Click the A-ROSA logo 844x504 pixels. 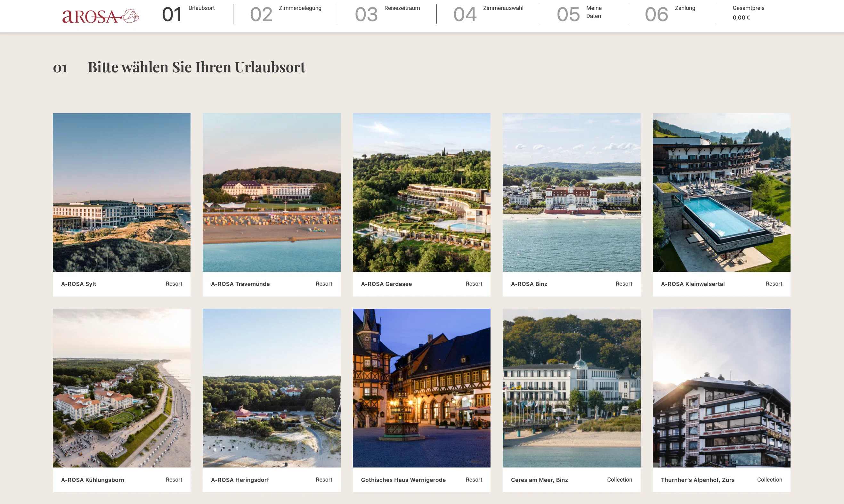(101, 16)
